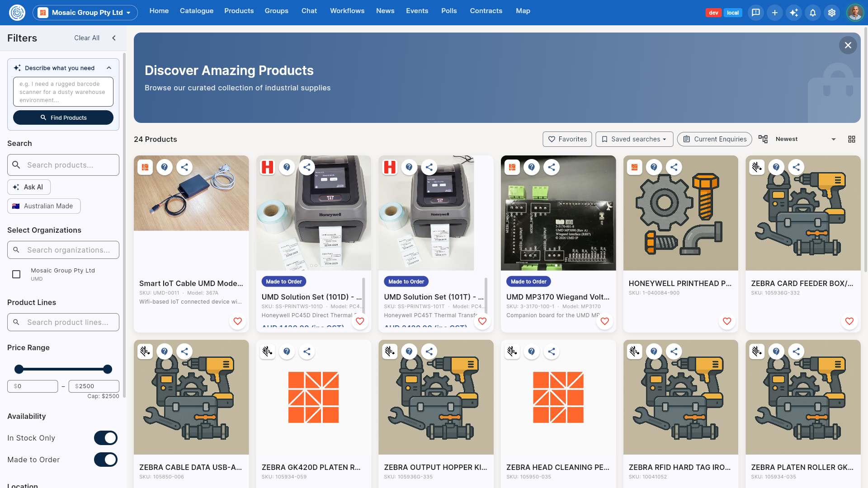Favorite the HONEYWELL PRINTHEAD product
This screenshot has height=488, width=868.
click(x=727, y=321)
